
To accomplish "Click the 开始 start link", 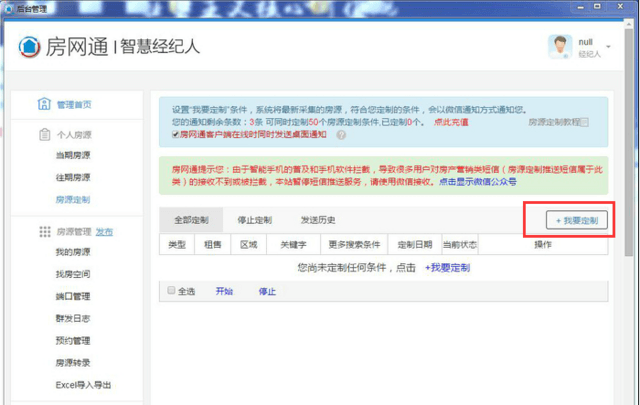I will point(224,291).
